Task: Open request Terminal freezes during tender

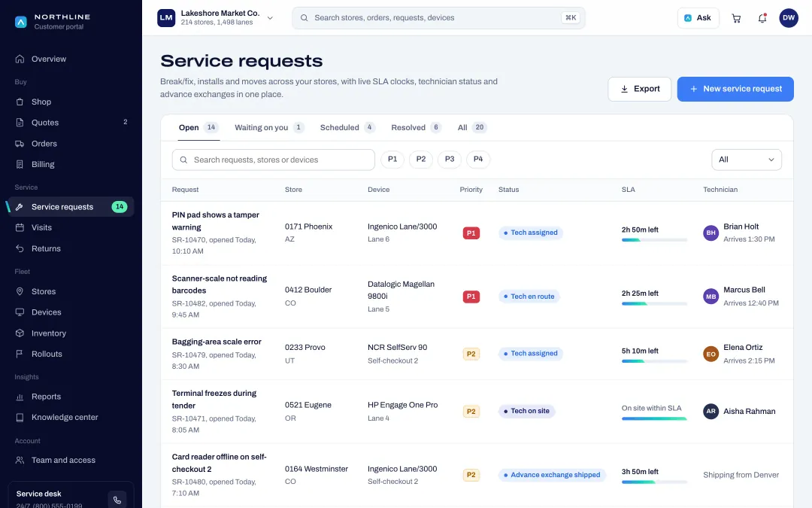Action: click(x=214, y=399)
